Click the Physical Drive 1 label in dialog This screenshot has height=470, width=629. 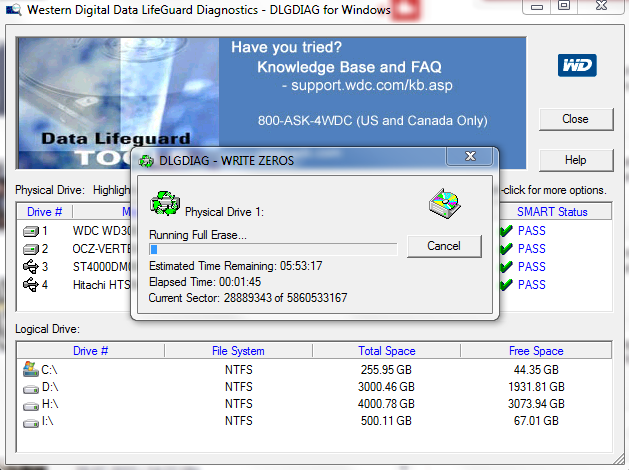click(x=225, y=212)
